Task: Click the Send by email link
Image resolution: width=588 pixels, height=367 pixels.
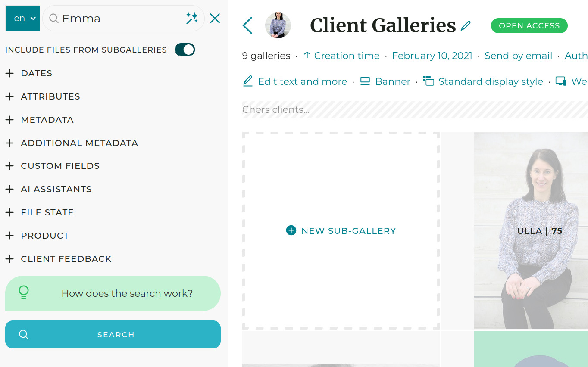Action: click(x=518, y=56)
